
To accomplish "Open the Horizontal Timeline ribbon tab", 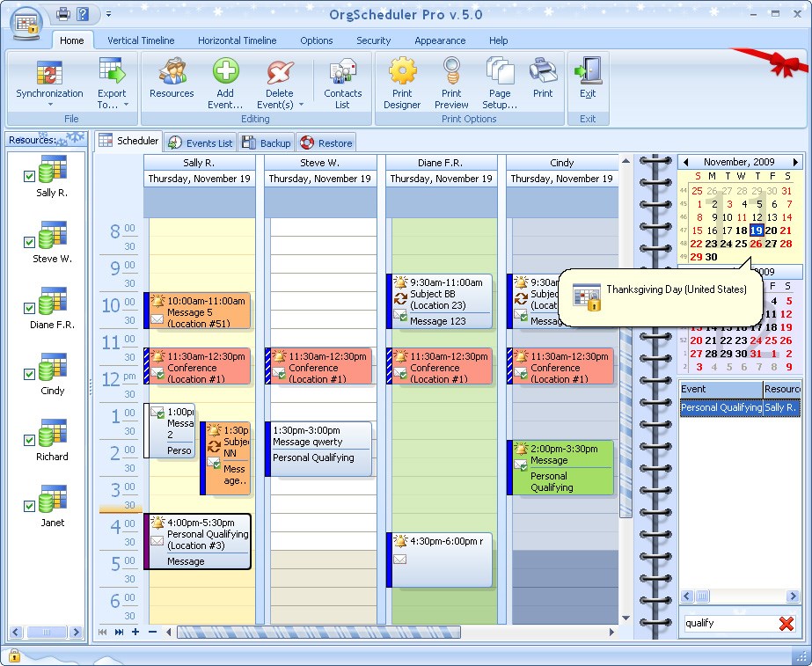I will (238, 40).
